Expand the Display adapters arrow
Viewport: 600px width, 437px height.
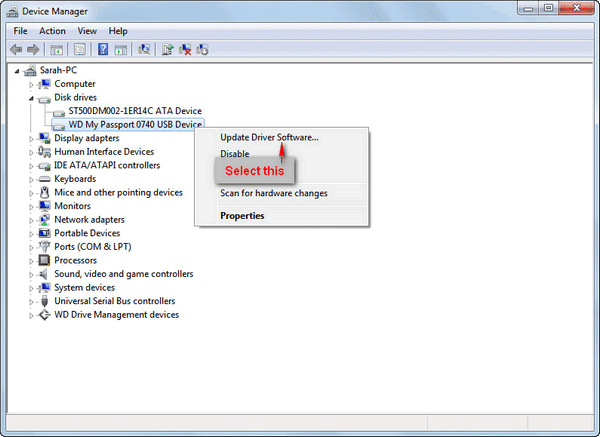[31, 139]
